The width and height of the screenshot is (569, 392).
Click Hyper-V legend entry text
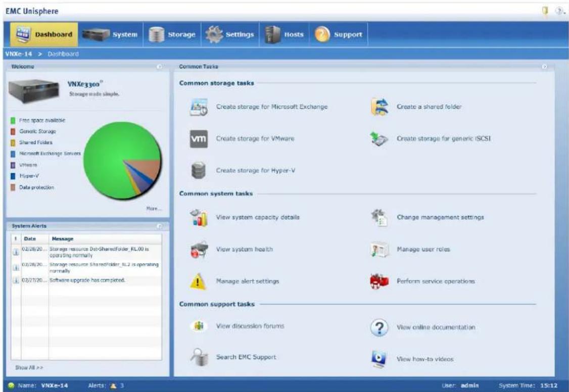29,176
